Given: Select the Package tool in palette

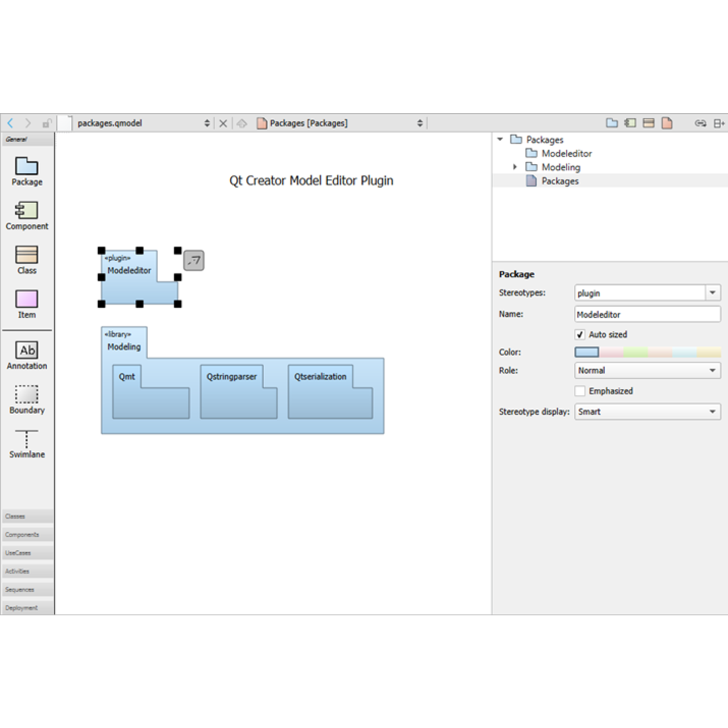Looking at the screenshot, I should tap(27, 171).
